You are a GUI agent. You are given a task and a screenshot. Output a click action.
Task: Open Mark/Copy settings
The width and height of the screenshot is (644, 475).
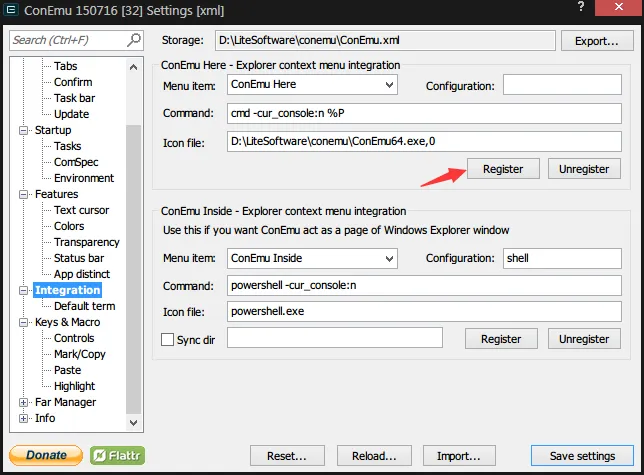pos(80,354)
